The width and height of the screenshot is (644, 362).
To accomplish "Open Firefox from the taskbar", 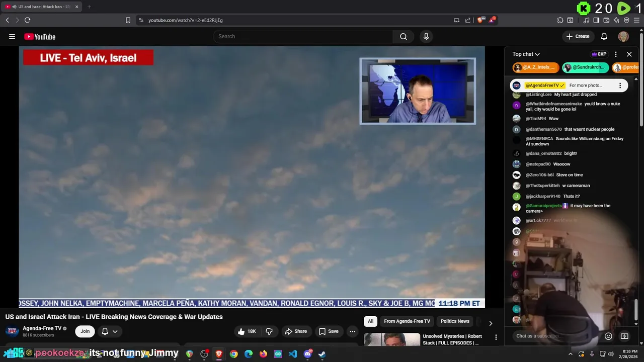I will (x=263, y=354).
